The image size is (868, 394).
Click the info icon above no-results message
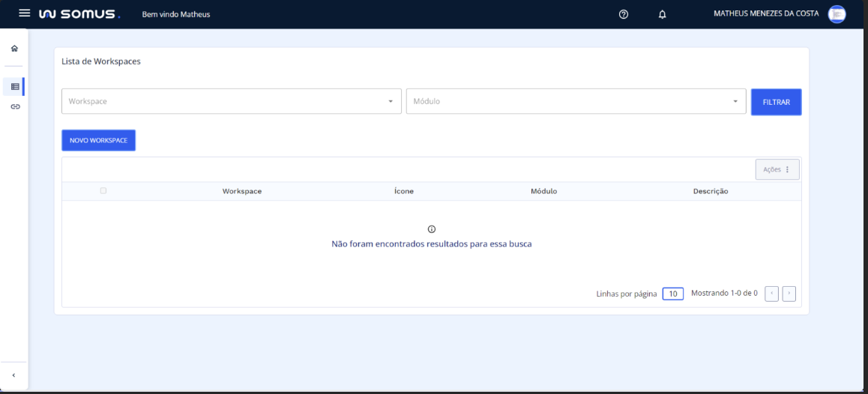pos(432,229)
